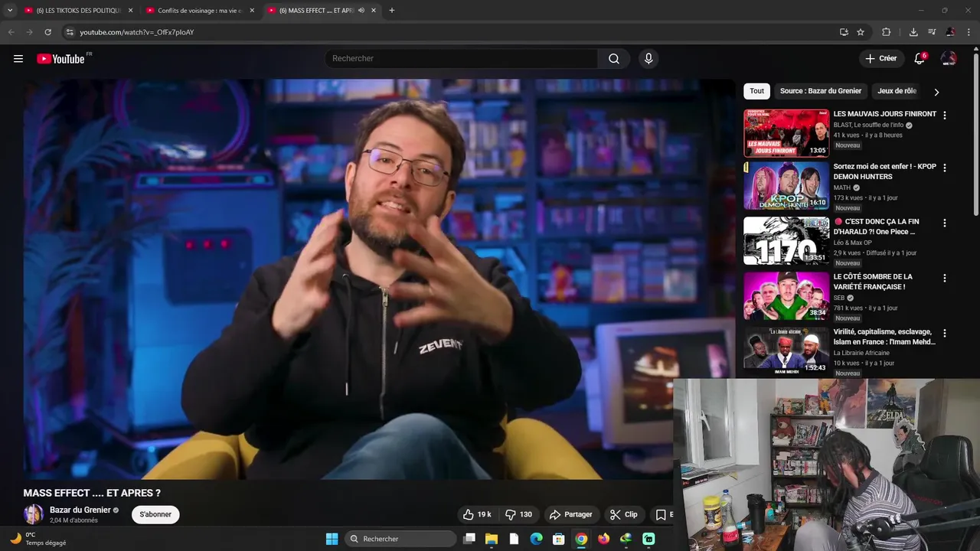
Task: Click Windows taskbar Rechercher search box
Action: (400, 539)
